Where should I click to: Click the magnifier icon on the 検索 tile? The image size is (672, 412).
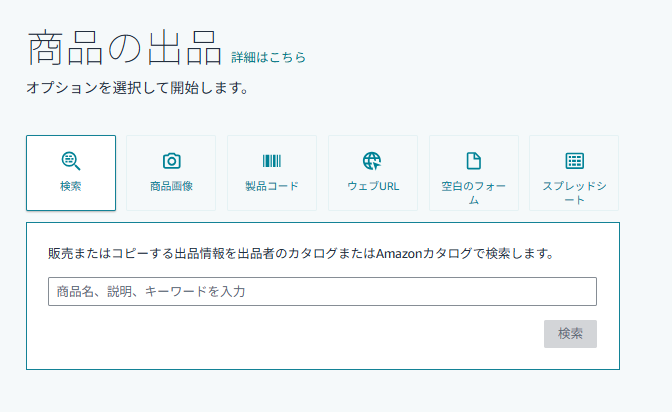[71, 161]
